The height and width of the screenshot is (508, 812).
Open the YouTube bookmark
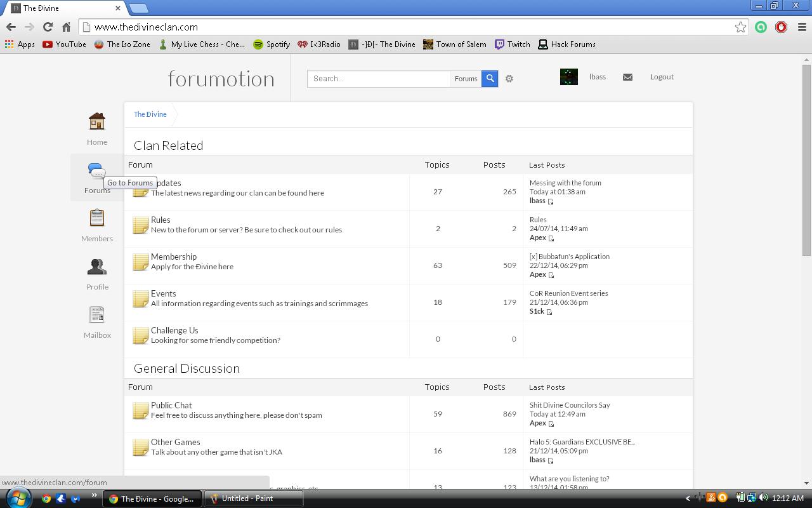[64, 44]
